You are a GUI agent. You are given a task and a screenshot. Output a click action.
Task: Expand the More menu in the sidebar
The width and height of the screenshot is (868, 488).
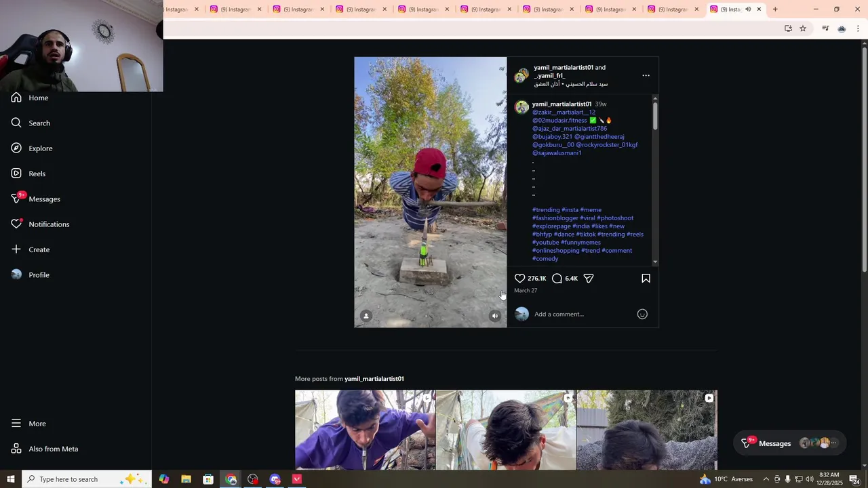coord(28,424)
